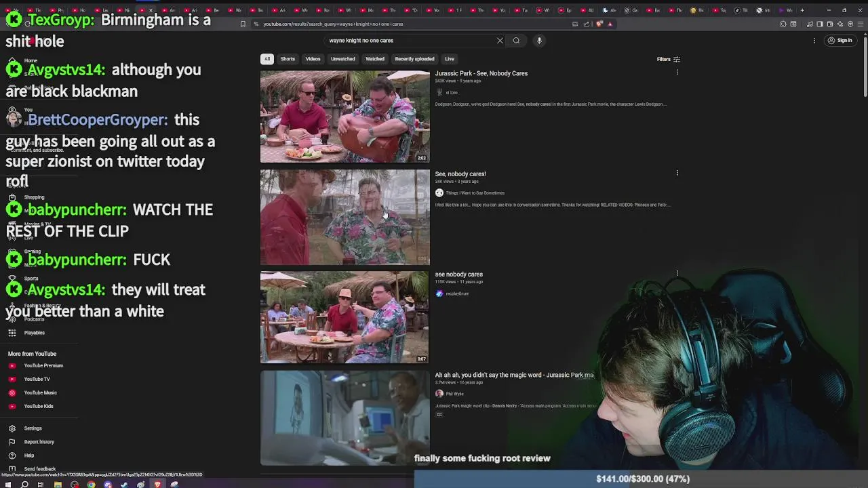Open the Brave hamburger main menu
Image resolution: width=868 pixels, height=488 pixels.
(860, 24)
